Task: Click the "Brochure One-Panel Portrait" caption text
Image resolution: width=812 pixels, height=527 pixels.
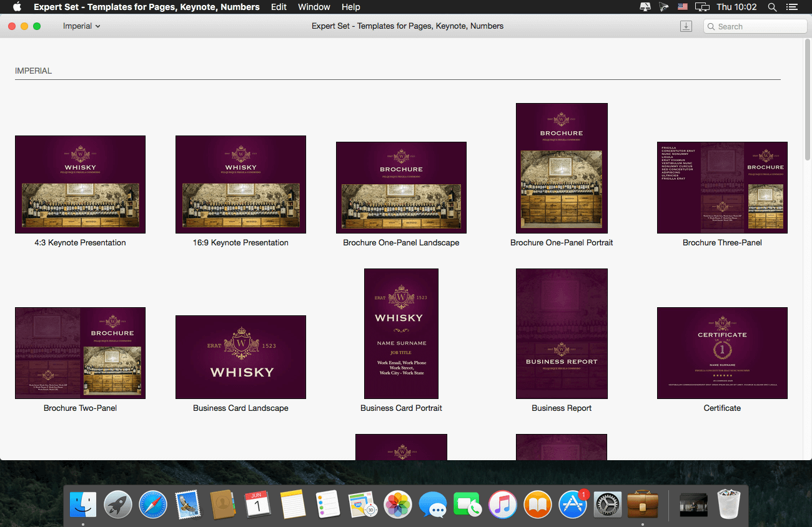Action: tap(562, 243)
